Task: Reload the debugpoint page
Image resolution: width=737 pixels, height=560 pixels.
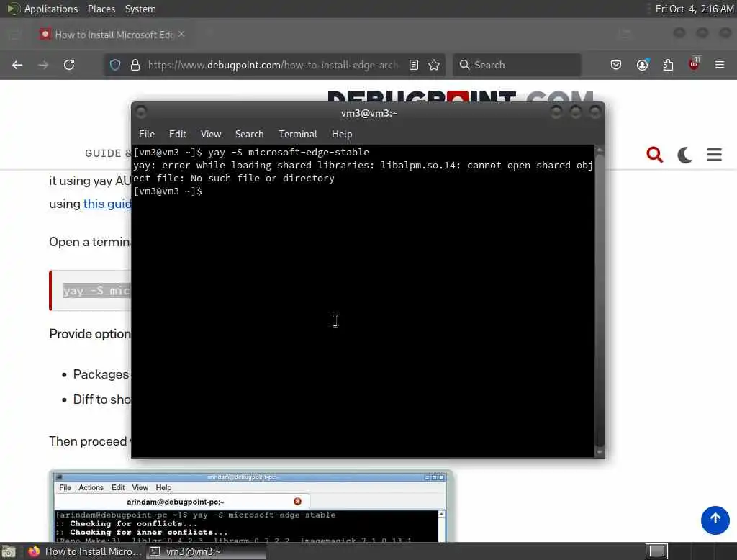Action: 69,65
